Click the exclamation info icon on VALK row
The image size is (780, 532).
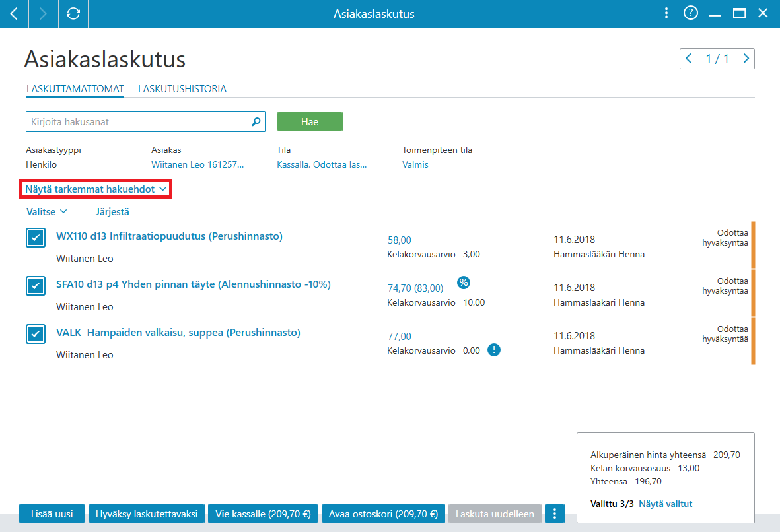[x=493, y=350]
